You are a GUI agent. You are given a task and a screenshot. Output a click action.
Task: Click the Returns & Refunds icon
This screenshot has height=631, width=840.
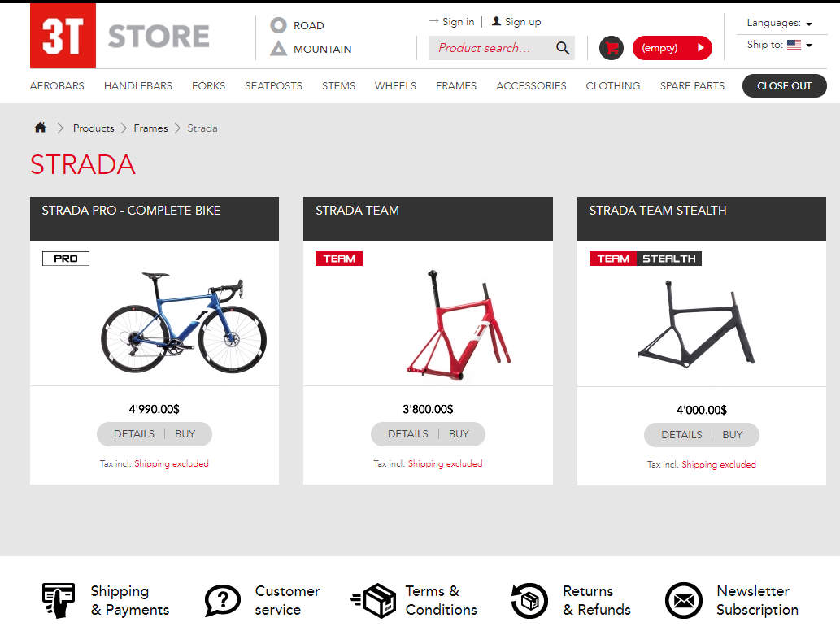[x=529, y=601]
